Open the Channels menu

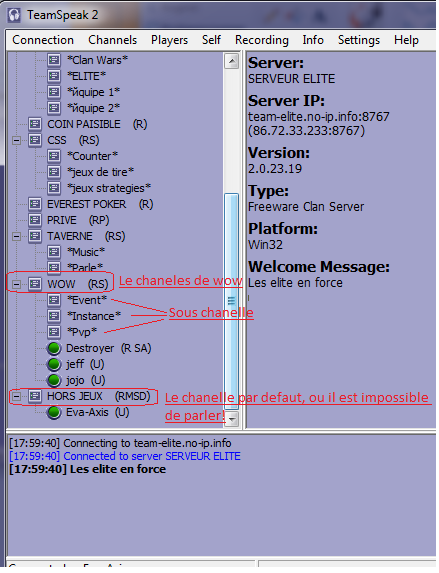112,40
